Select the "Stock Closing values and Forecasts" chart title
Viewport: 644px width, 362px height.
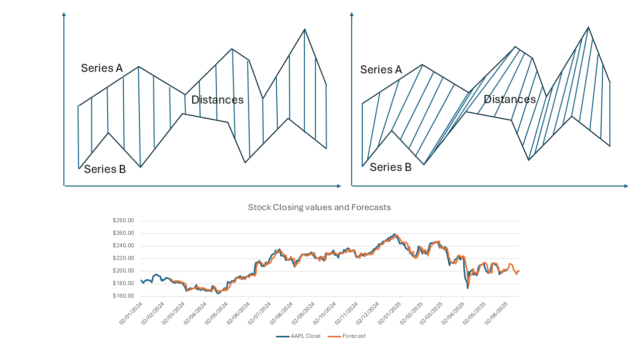pos(319,207)
